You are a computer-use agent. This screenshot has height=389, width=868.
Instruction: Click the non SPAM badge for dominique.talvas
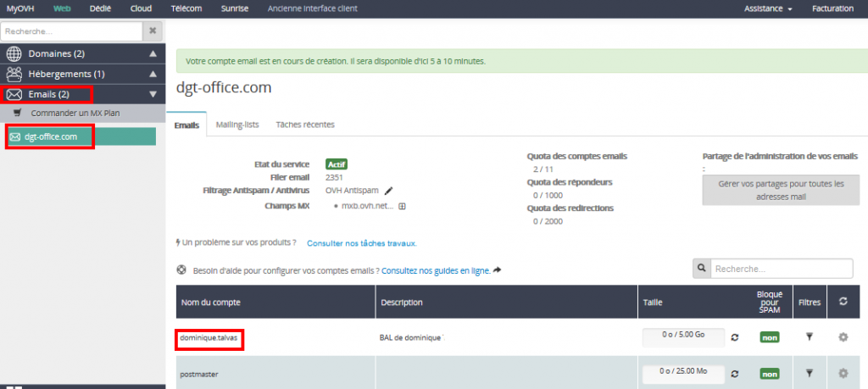tap(769, 337)
